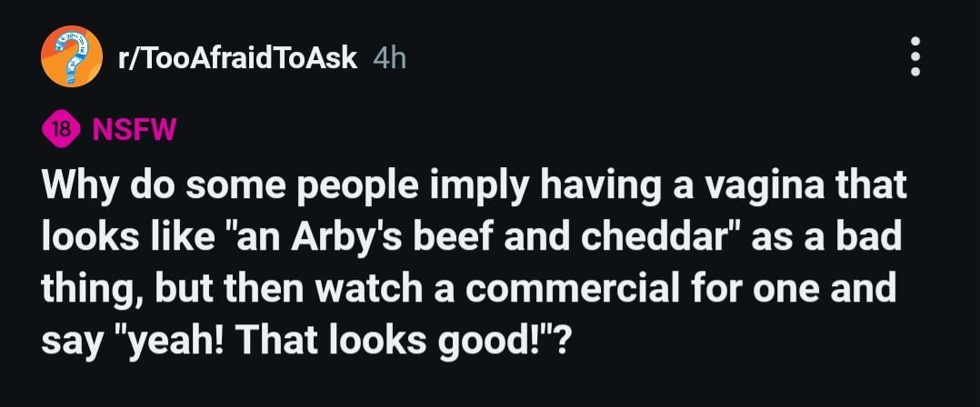Click the words "as a bad" in the title

(x=826, y=237)
